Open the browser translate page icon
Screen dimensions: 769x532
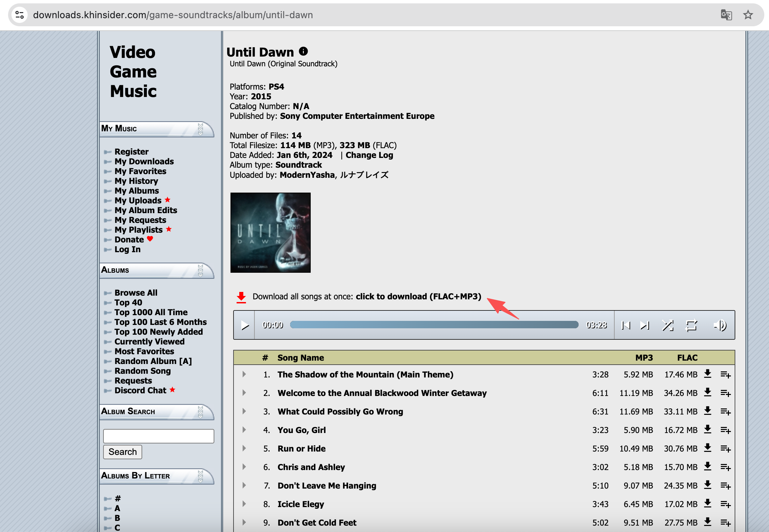pos(726,15)
